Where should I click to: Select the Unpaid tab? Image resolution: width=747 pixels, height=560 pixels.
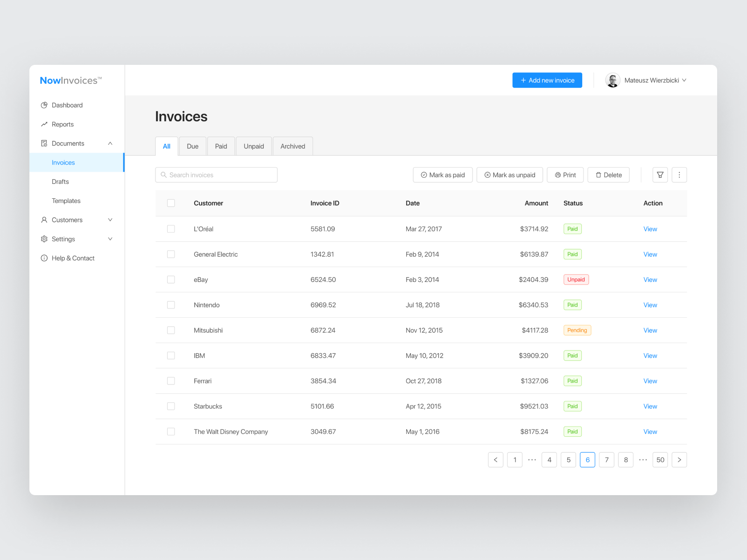[x=254, y=146]
